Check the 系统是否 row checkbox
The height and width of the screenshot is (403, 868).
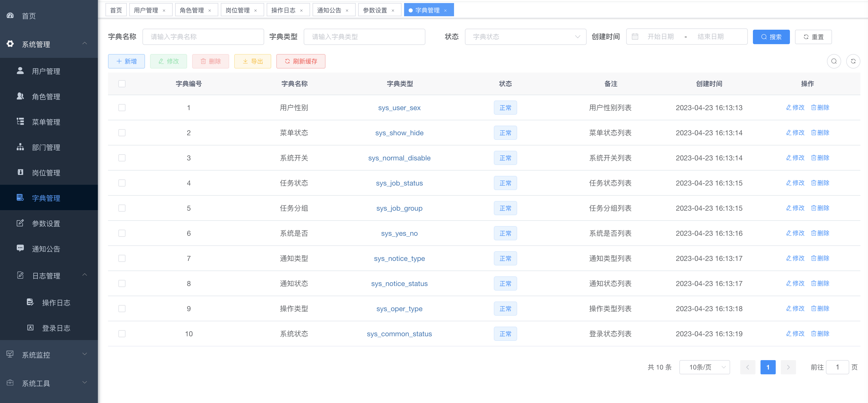click(x=122, y=233)
